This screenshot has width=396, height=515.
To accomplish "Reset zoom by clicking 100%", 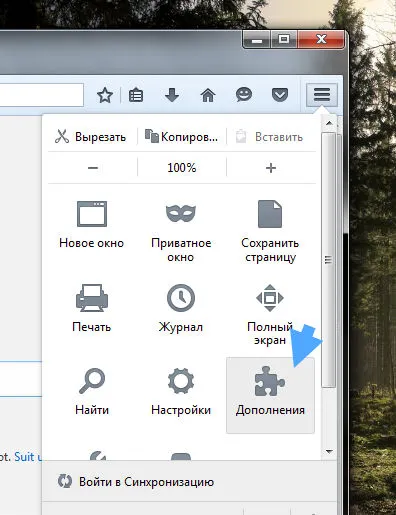I will pos(182,167).
